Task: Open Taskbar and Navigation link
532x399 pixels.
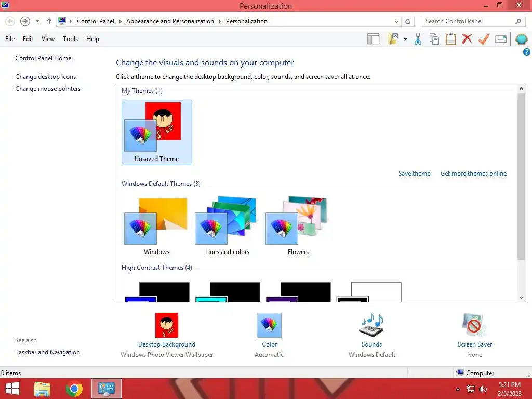Action: 47,352
